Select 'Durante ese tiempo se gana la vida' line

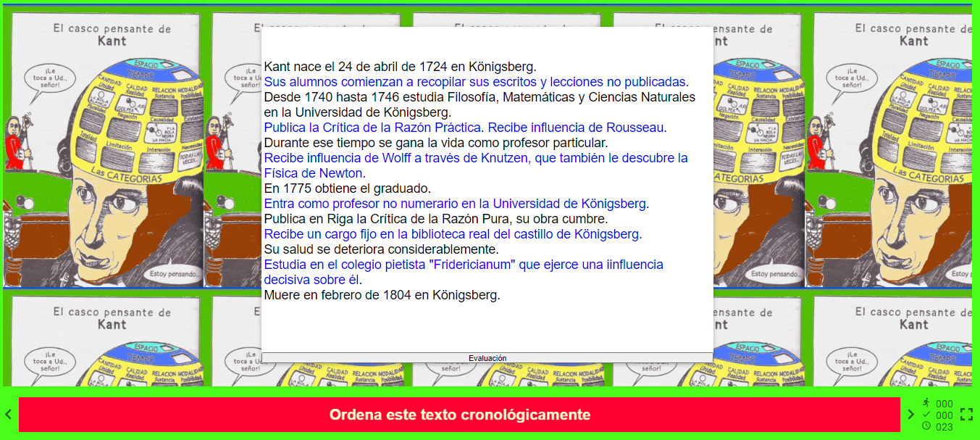(x=436, y=143)
